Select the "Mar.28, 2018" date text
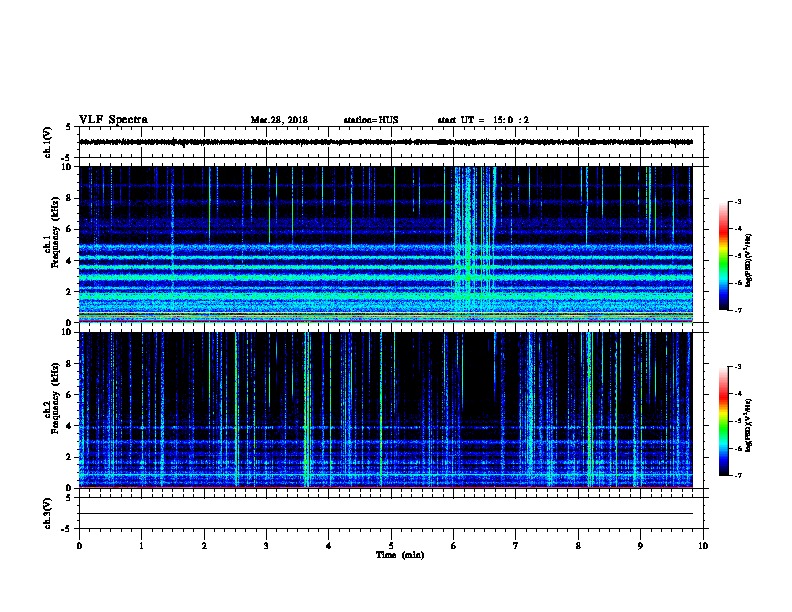 coord(279,120)
